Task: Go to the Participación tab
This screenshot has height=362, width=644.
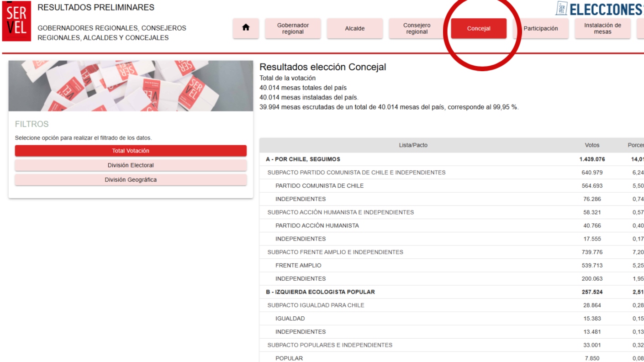Action: click(x=540, y=28)
